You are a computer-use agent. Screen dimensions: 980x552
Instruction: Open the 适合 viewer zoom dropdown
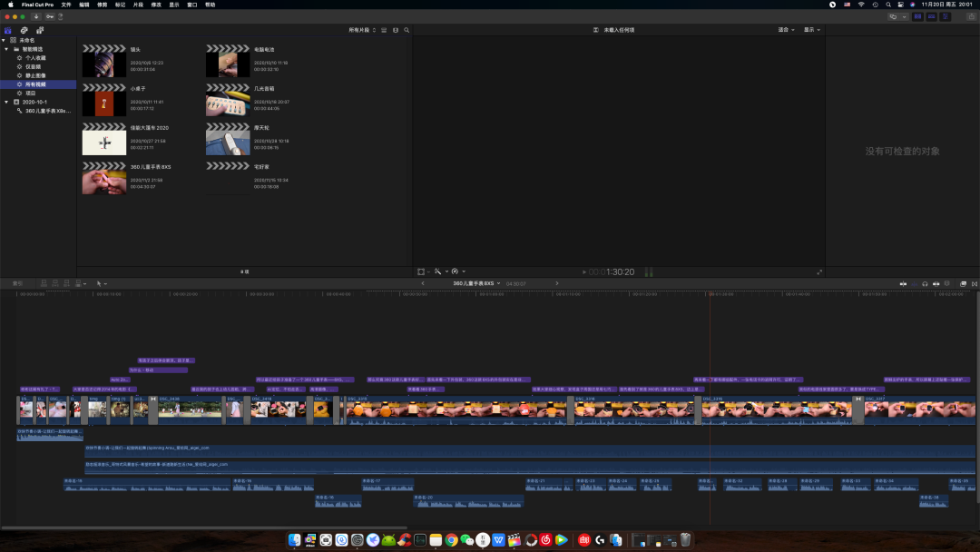786,29
